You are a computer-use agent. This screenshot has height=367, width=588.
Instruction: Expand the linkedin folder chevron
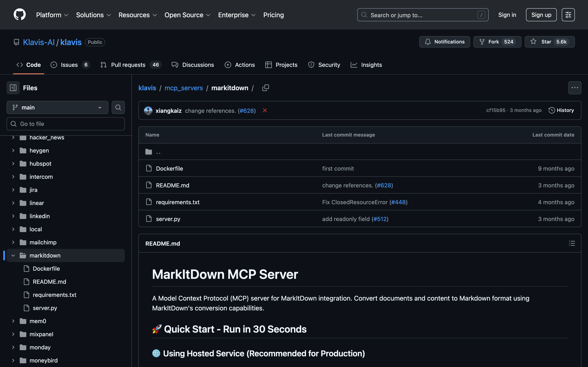click(x=13, y=216)
